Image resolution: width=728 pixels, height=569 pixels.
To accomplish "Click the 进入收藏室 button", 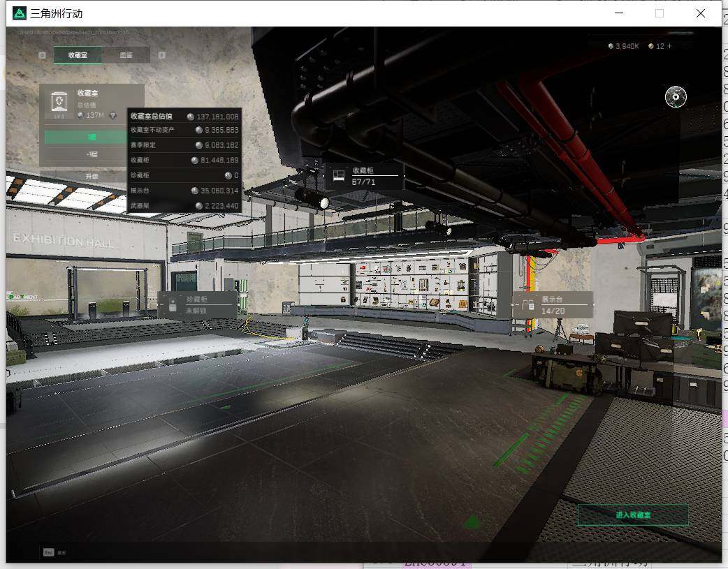I will [x=633, y=515].
